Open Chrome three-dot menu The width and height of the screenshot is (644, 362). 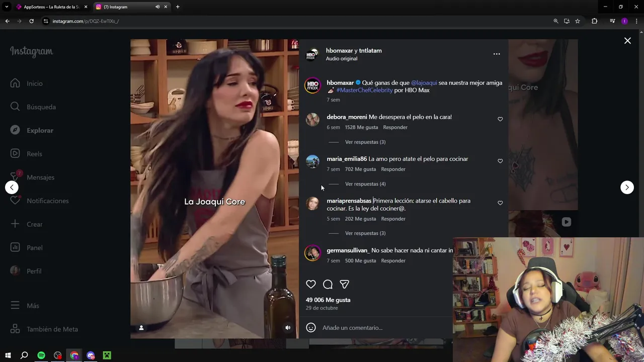click(636, 21)
